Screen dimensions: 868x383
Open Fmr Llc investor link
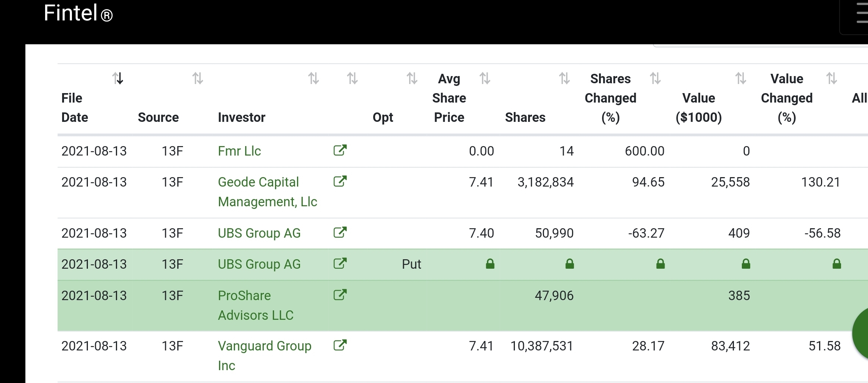click(x=239, y=151)
